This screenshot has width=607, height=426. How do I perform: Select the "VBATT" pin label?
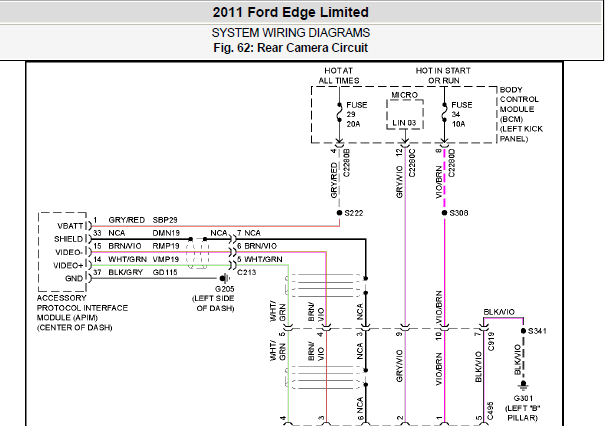point(70,226)
